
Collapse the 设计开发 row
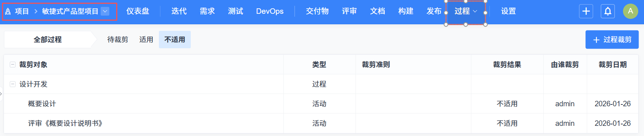point(13,84)
